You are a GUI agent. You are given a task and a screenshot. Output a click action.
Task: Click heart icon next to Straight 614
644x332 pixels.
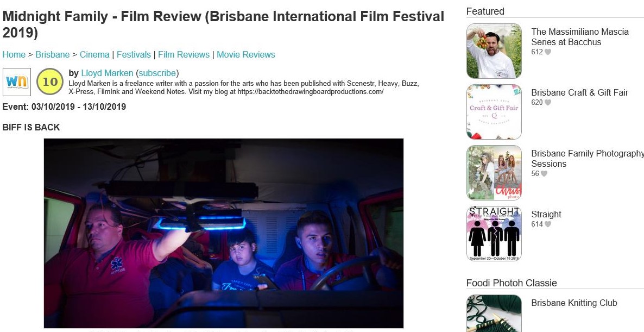pyautogui.click(x=547, y=224)
